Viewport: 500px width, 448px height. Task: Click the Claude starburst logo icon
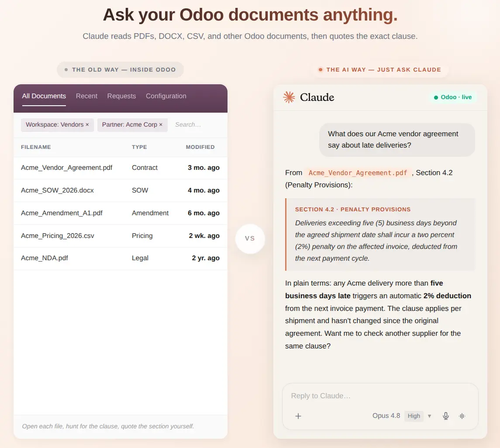tap(289, 97)
